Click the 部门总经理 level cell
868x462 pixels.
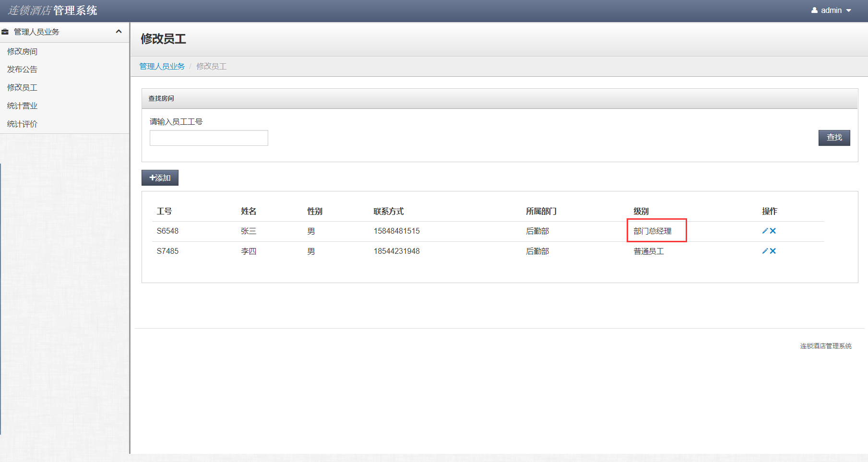pos(653,231)
